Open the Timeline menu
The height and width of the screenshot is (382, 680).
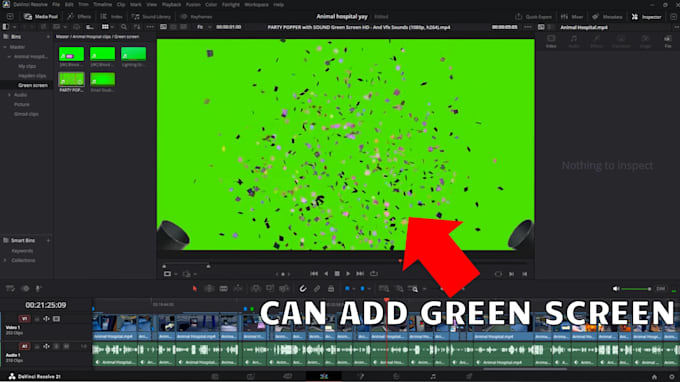click(x=102, y=4)
